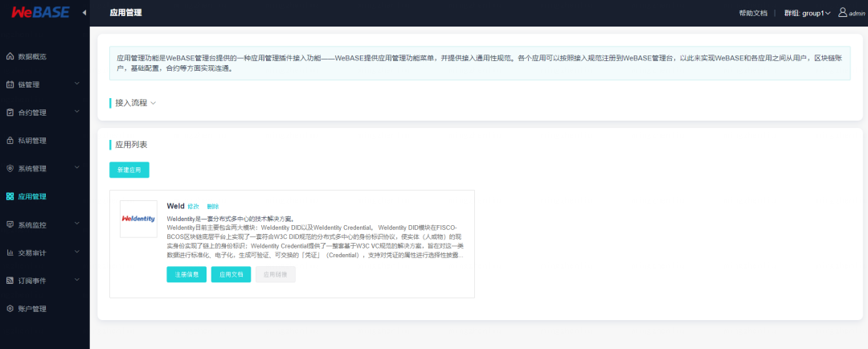This screenshot has width=868, height=349.
Task: Click the blue info banner text
Action: click(479, 64)
